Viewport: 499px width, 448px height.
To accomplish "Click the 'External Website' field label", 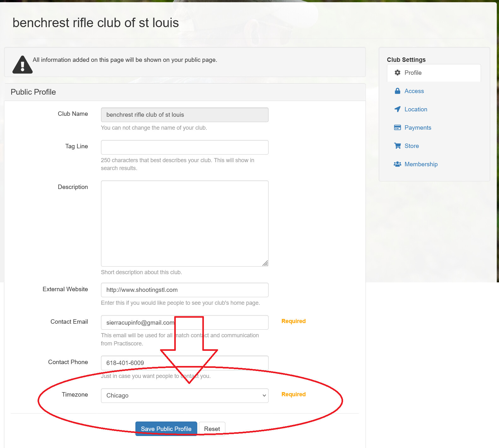I will coord(65,289).
